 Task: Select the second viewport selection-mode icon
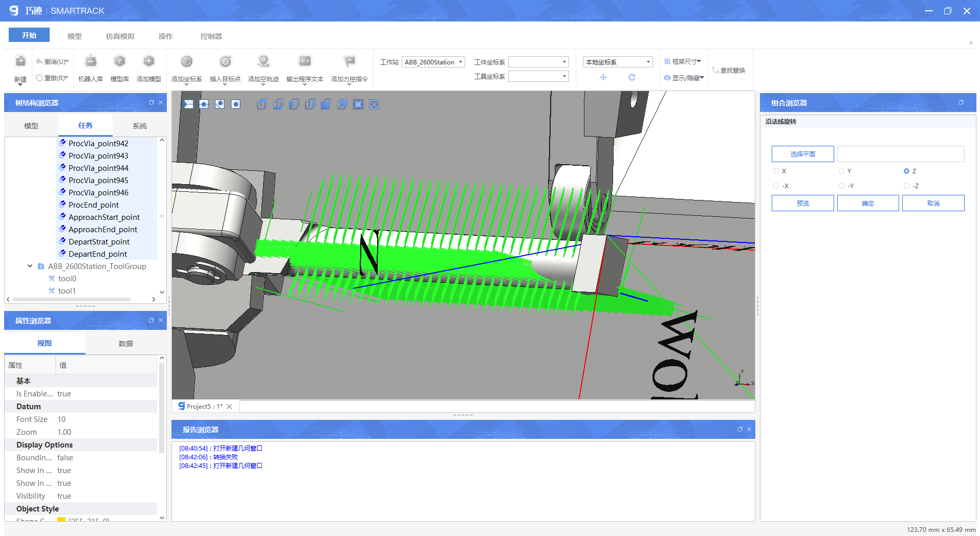(204, 104)
